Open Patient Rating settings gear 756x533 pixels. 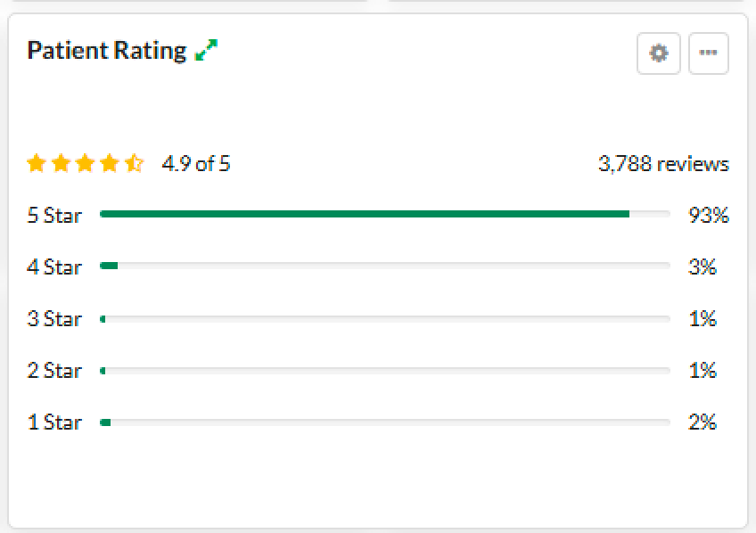pyautogui.click(x=659, y=53)
